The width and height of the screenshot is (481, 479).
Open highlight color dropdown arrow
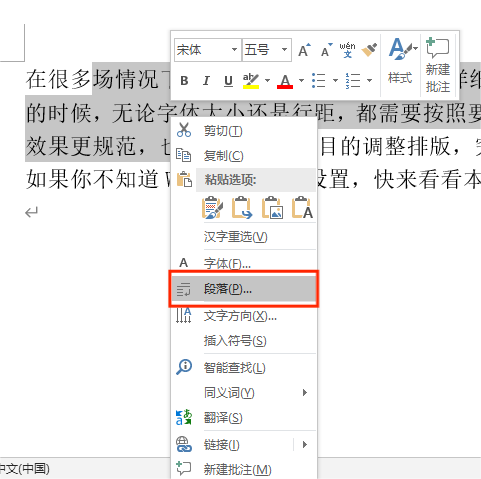[x=267, y=81]
